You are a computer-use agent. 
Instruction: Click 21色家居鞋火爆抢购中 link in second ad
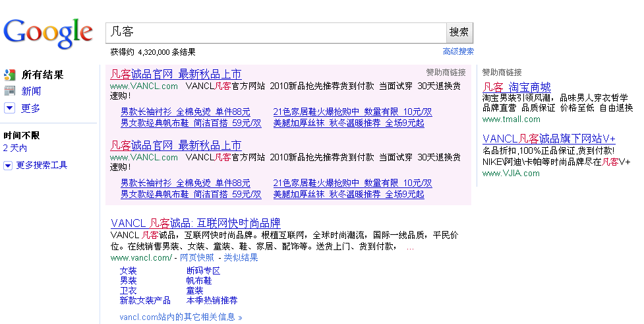pos(353,183)
